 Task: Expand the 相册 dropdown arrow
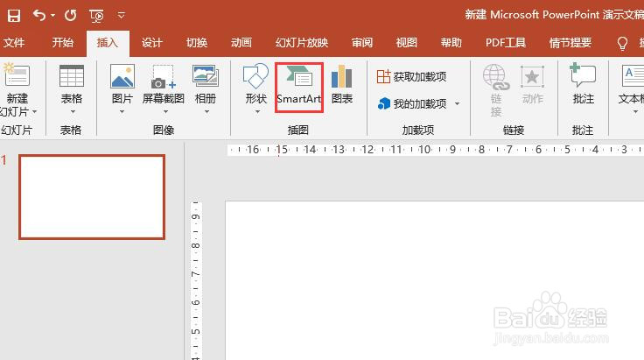pos(206,112)
